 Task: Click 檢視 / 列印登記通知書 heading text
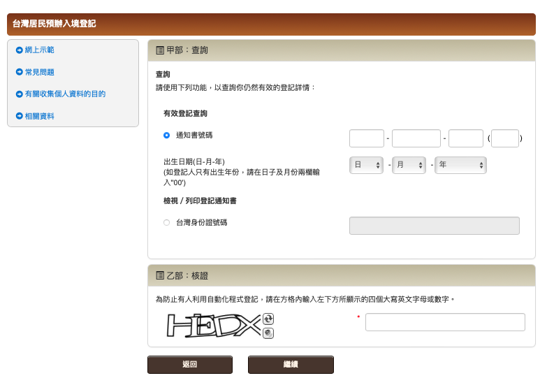200,201
